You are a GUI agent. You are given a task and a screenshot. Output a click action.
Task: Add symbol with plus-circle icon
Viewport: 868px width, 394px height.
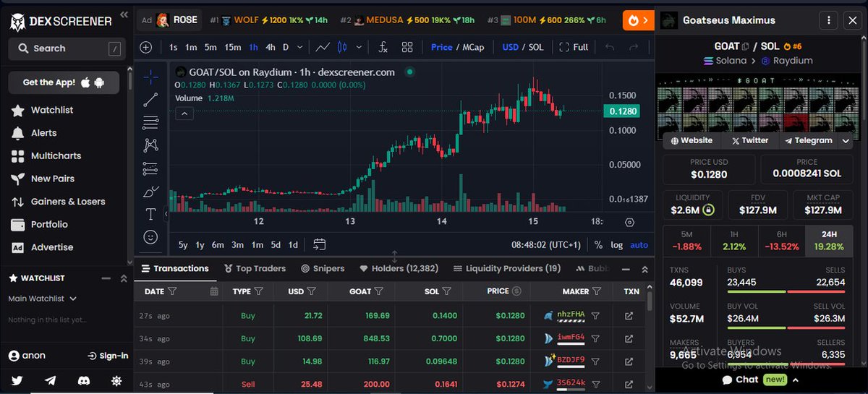(x=146, y=48)
